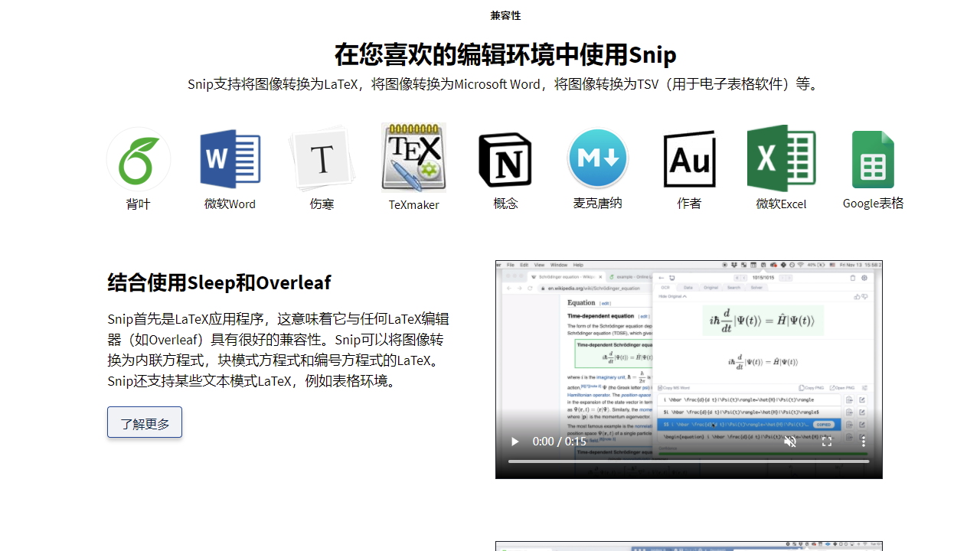Click the Copy MS Word button
Screen dimensions: 980x551
point(674,388)
